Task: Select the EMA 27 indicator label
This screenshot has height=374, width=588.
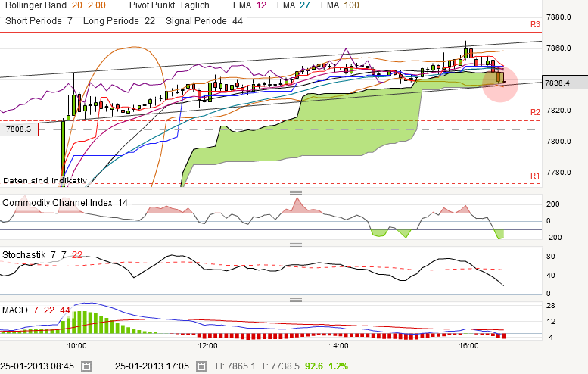Action: pyautogui.click(x=294, y=5)
